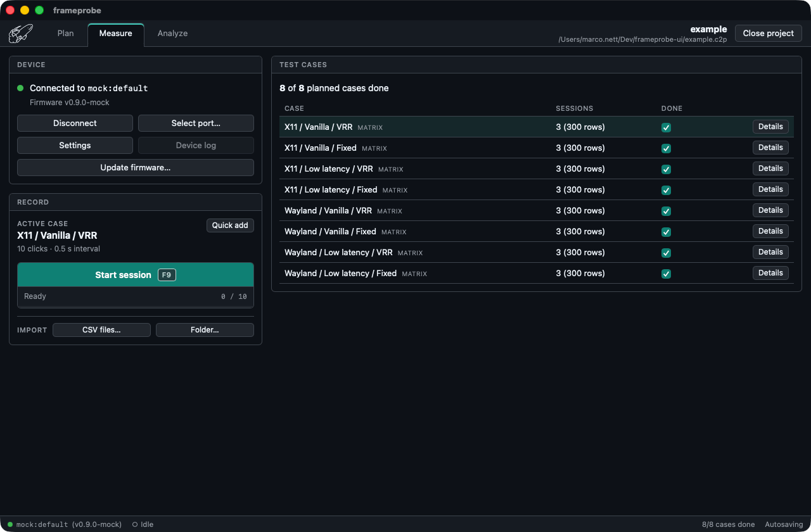Switch to the Plan tab
Image resolution: width=811 pixels, height=532 pixels.
(x=66, y=34)
